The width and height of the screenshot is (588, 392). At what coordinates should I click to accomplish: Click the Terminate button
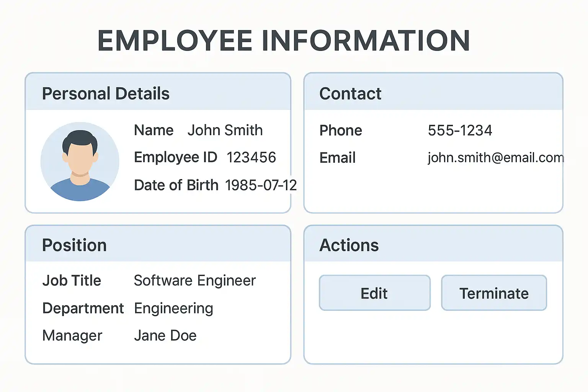click(x=494, y=293)
